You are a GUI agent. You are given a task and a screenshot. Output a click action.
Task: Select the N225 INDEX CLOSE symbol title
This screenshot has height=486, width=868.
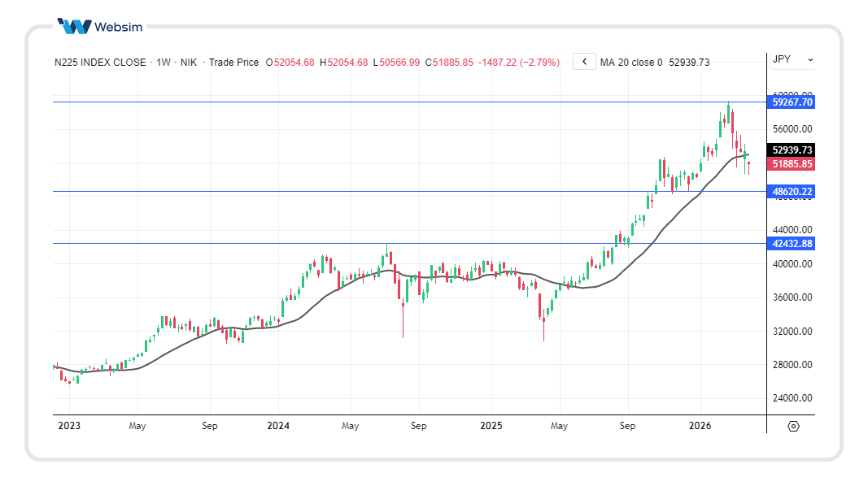pyautogui.click(x=100, y=63)
